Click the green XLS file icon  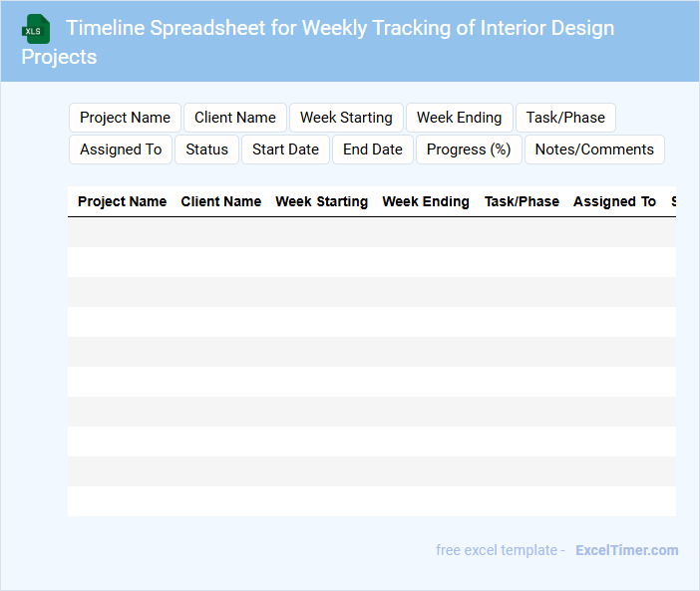(36, 29)
